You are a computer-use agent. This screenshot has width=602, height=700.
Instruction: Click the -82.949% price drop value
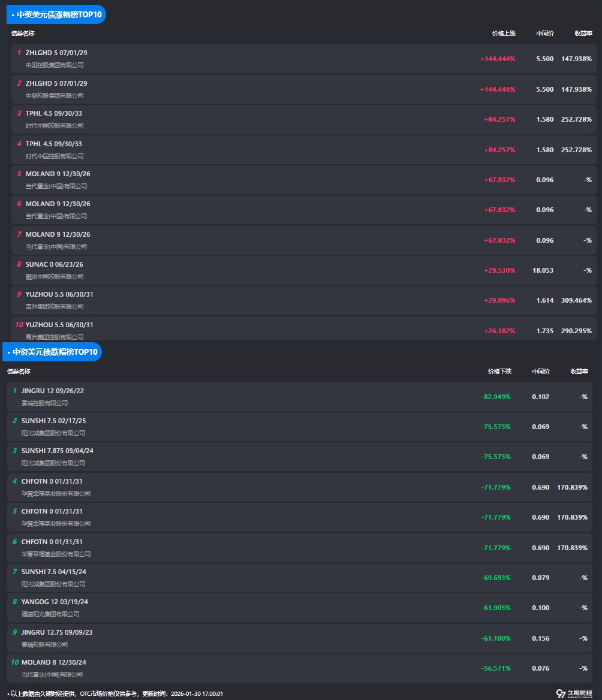496,397
